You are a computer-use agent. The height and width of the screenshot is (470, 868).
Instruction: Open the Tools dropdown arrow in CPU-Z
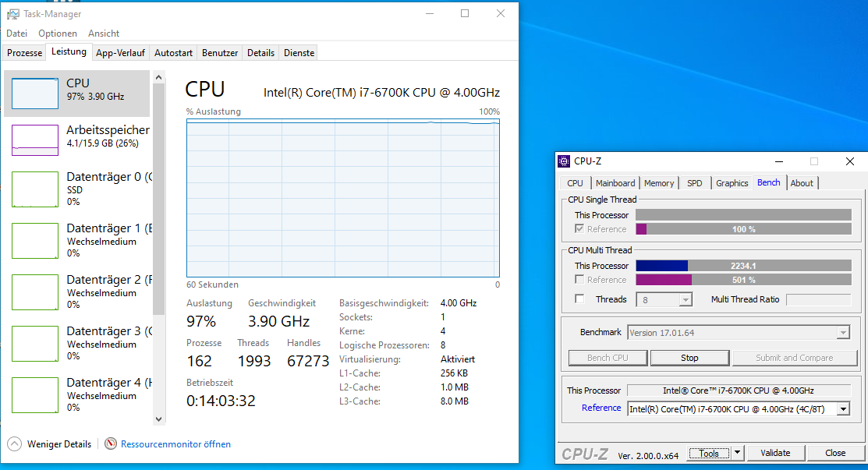point(737,453)
